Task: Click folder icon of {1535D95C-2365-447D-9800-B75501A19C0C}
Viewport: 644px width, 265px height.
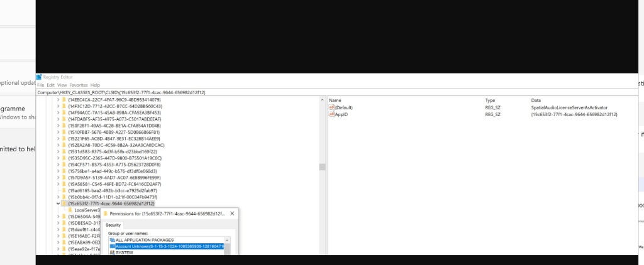Action: [x=64, y=158]
